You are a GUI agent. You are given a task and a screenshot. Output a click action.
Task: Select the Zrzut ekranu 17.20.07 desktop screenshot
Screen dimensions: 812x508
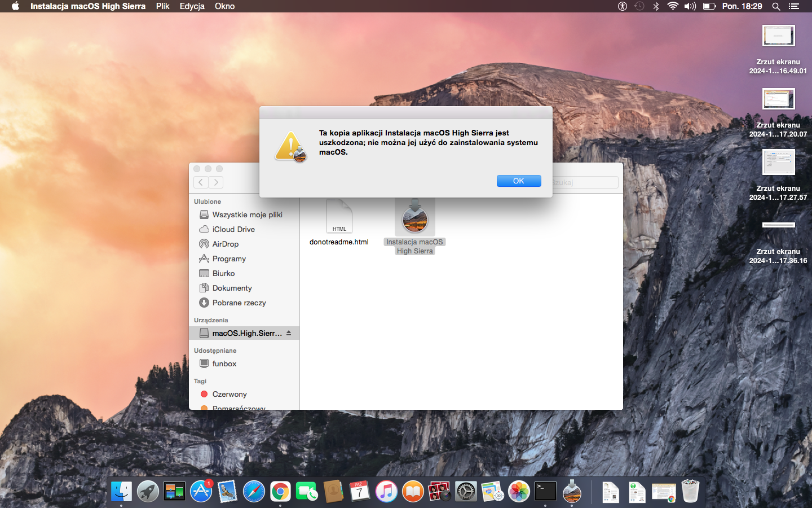pos(778,100)
